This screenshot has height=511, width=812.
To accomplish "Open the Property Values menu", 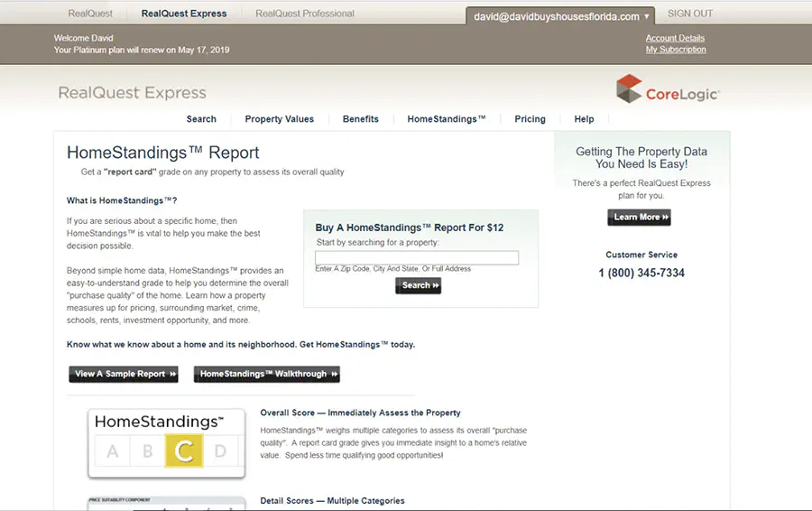I will point(280,119).
